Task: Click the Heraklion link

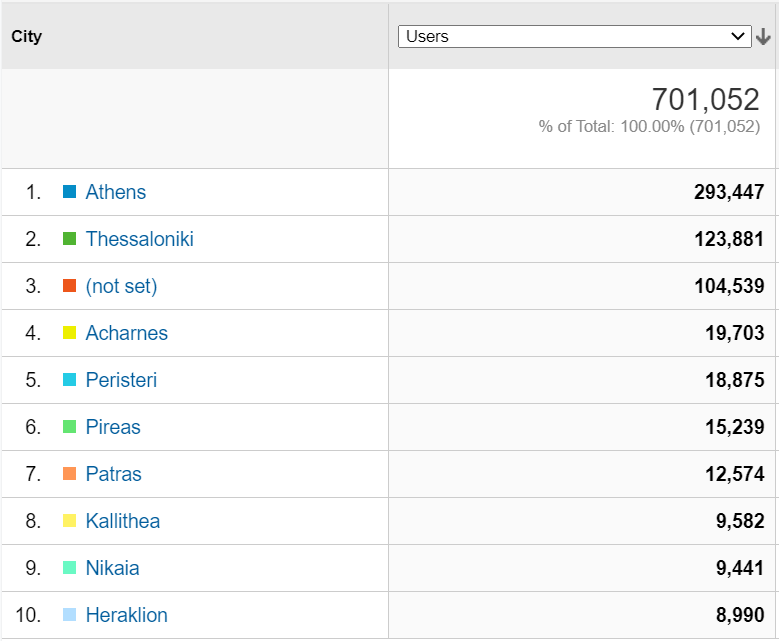Action: click(x=127, y=615)
